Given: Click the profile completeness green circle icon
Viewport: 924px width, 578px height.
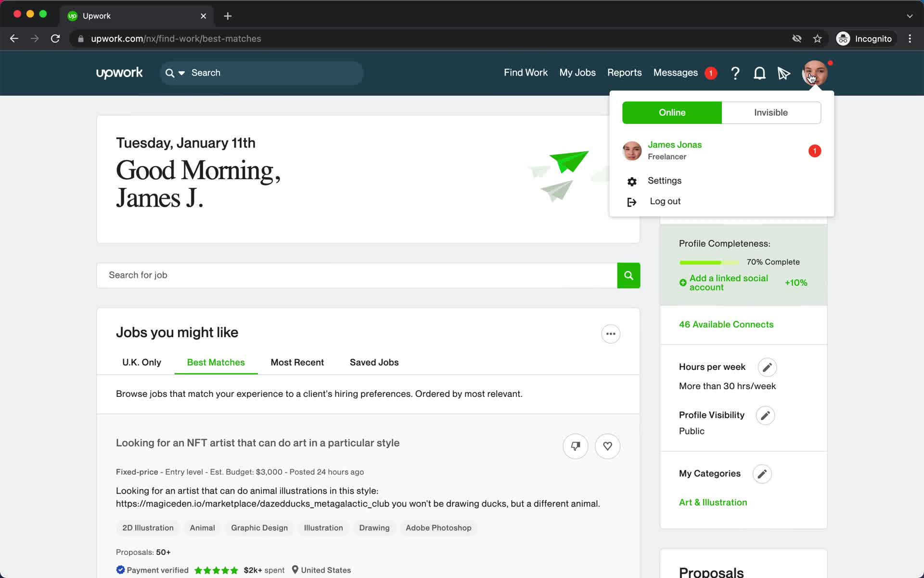Looking at the screenshot, I should 682,282.
